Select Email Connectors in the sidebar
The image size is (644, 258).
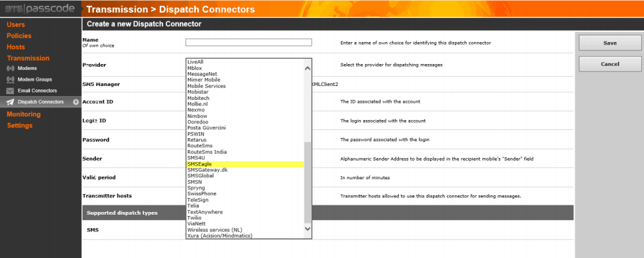click(x=37, y=91)
